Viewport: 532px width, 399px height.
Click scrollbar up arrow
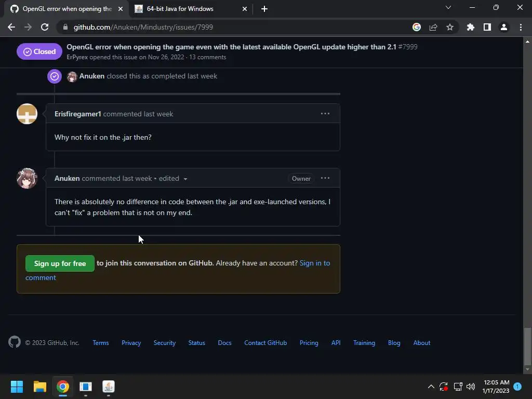[527, 42]
